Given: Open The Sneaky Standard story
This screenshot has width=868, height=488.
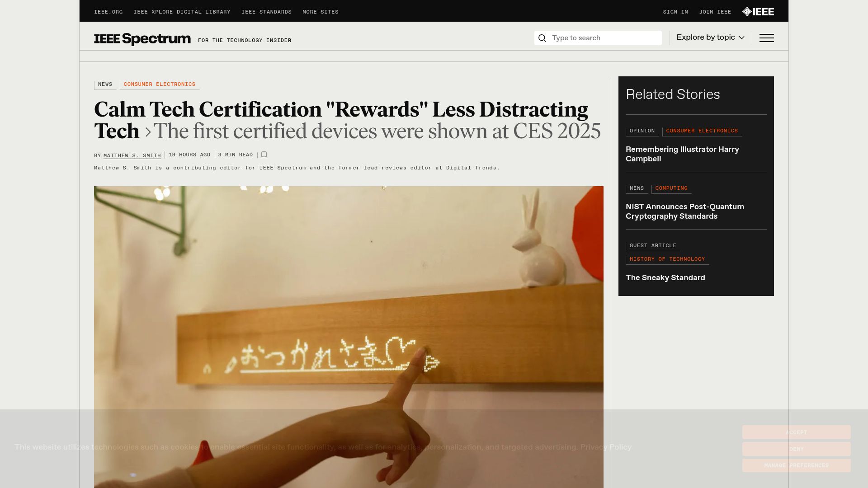Looking at the screenshot, I should [x=665, y=278].
